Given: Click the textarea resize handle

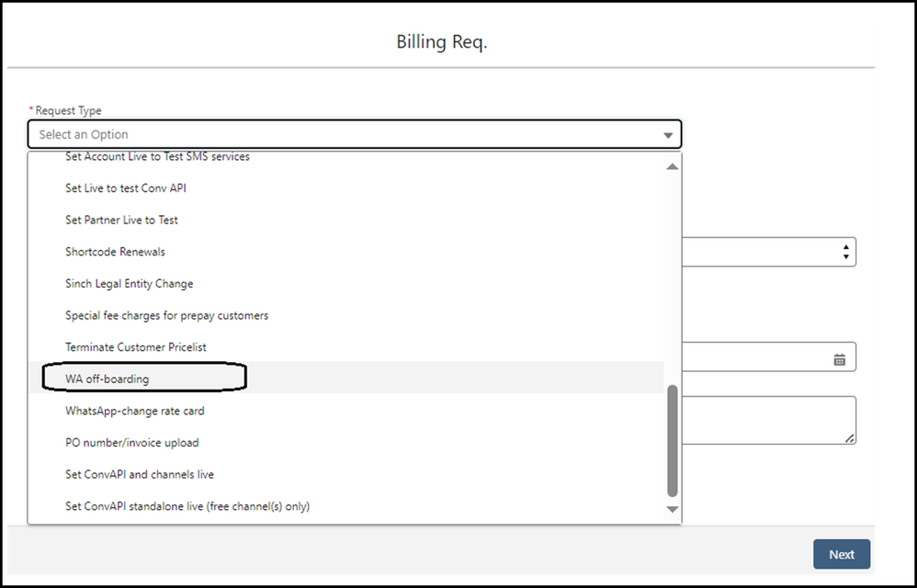Looking at the screenshot, I should pos(850,438).
